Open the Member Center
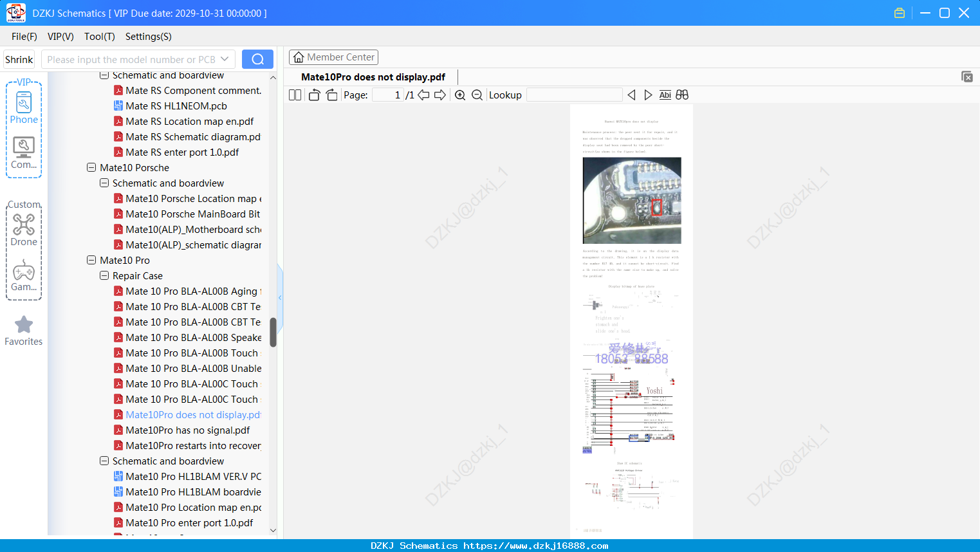Image resolution: width=980 pixels, height=552 pixels. 333,57
